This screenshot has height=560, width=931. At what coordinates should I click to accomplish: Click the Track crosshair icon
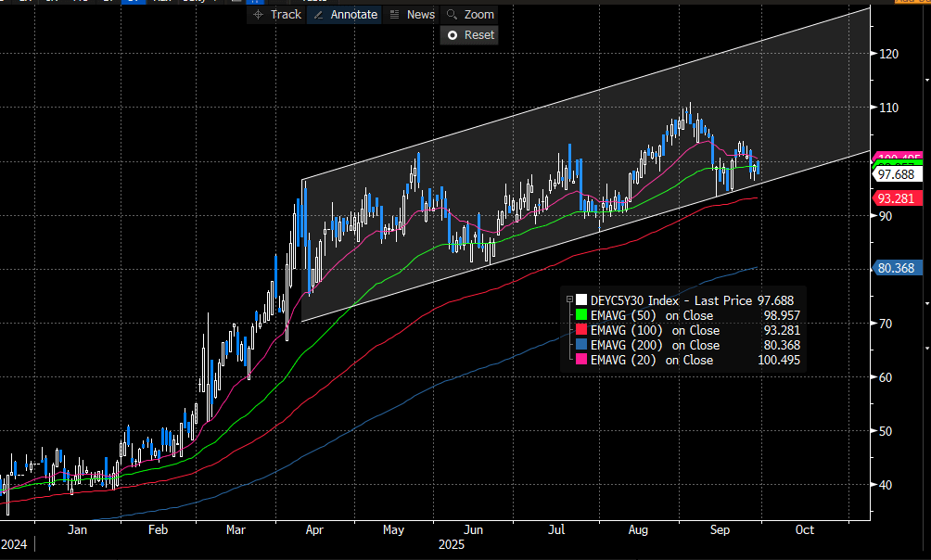[259, 15]
